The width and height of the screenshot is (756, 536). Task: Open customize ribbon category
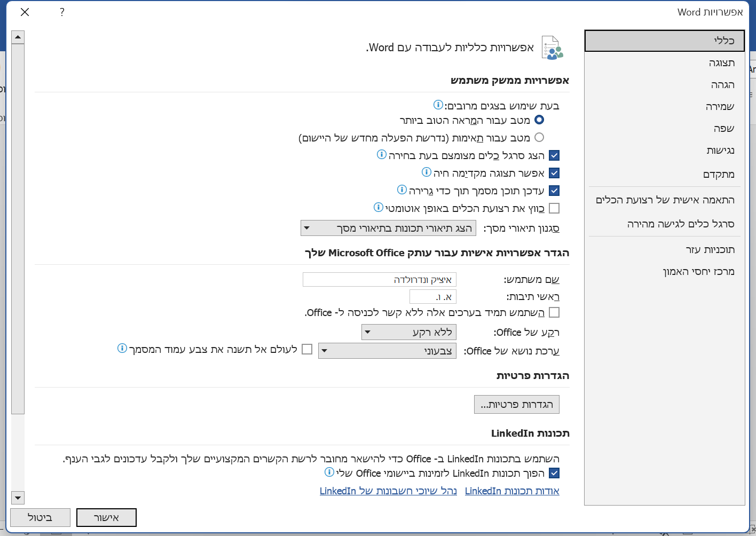[x=665, y=200]
